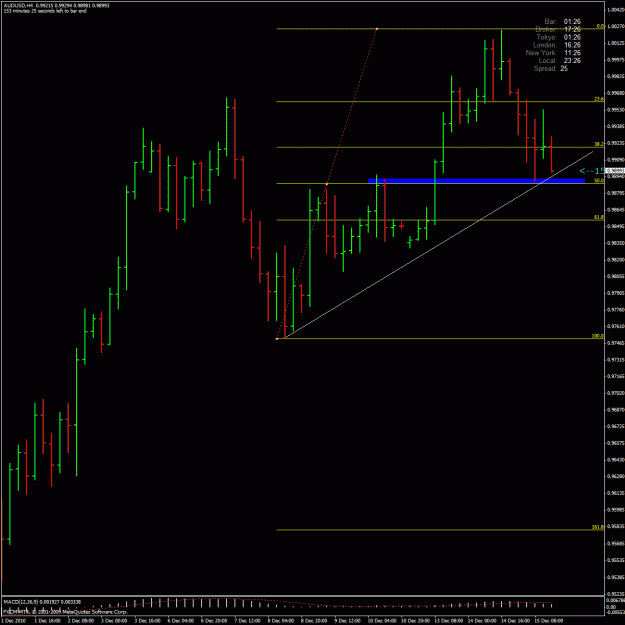Click the cyan '<--15' arrow label
The width and height of the screenshot is (625, 625).
[592, 171]
